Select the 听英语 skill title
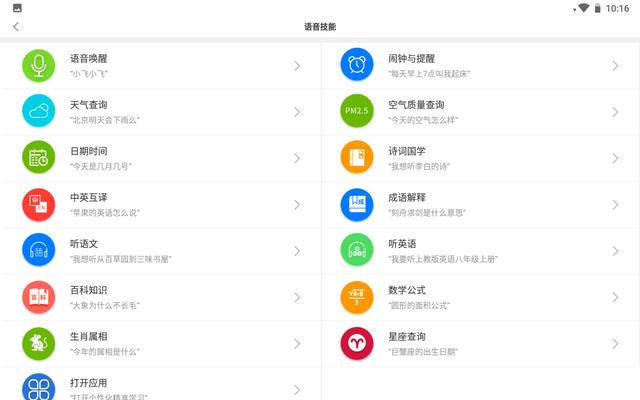The image size is (640, 400). click(402, 244)
